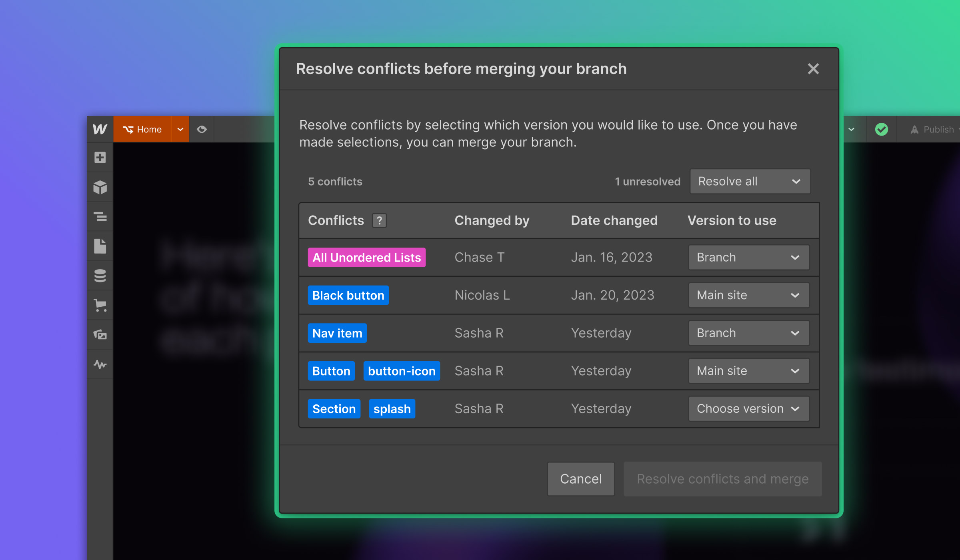Change Black button version dropdown
The width and height of the screenshot is (960, 560).
coord(749,295)
